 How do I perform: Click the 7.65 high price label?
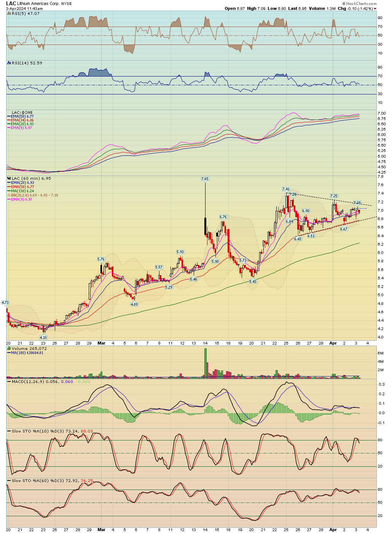tap(205, 179)
